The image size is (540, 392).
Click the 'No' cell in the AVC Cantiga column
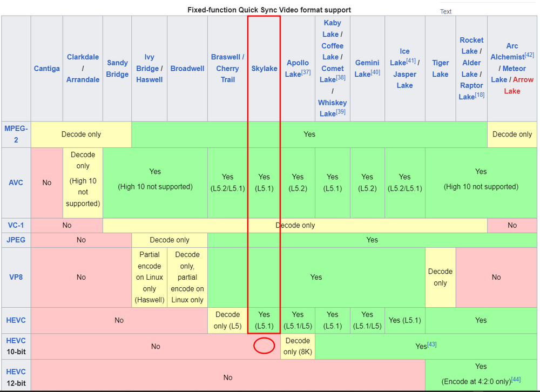(x=47, y=183)
